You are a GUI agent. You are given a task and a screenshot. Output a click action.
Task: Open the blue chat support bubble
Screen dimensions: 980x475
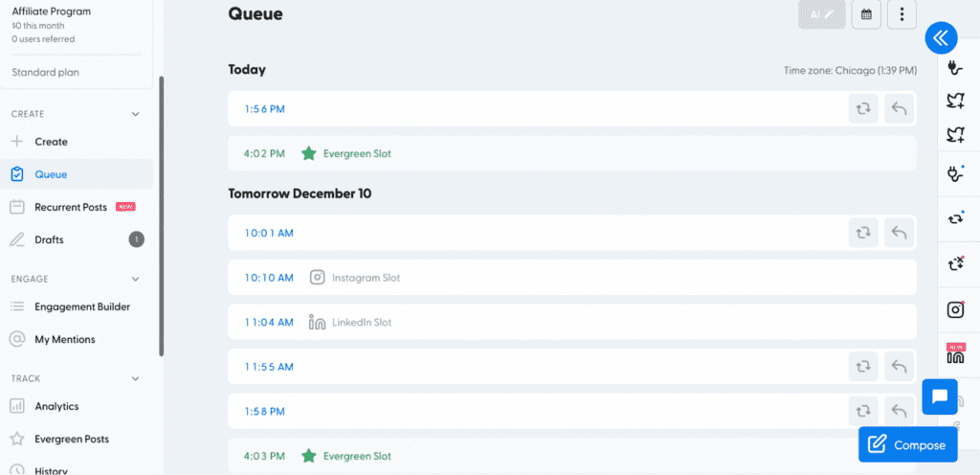point(940,396)
